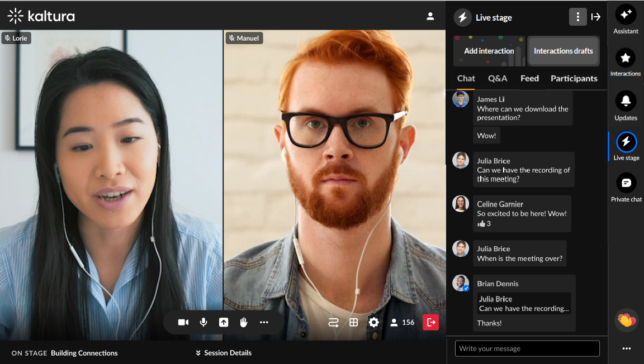
Task: Click Brian Dennis's verified avatar
Action: coord(461,283)
